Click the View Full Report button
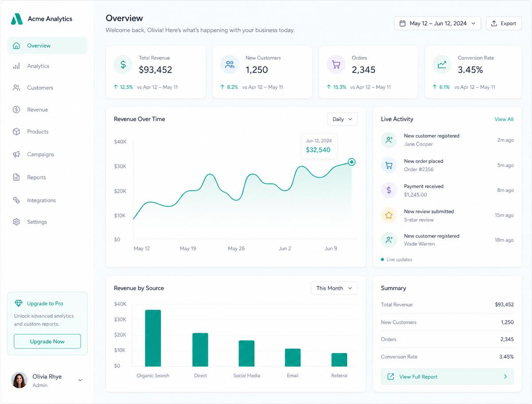This screenshot has width=532, height=404. [x=447, y=377]
